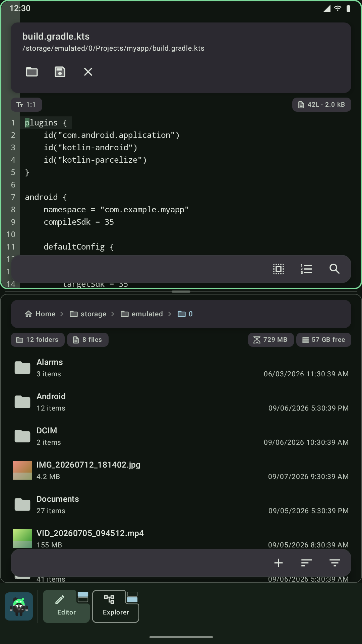
Task: Click the 'android {' code line
Action: point(46,197)
